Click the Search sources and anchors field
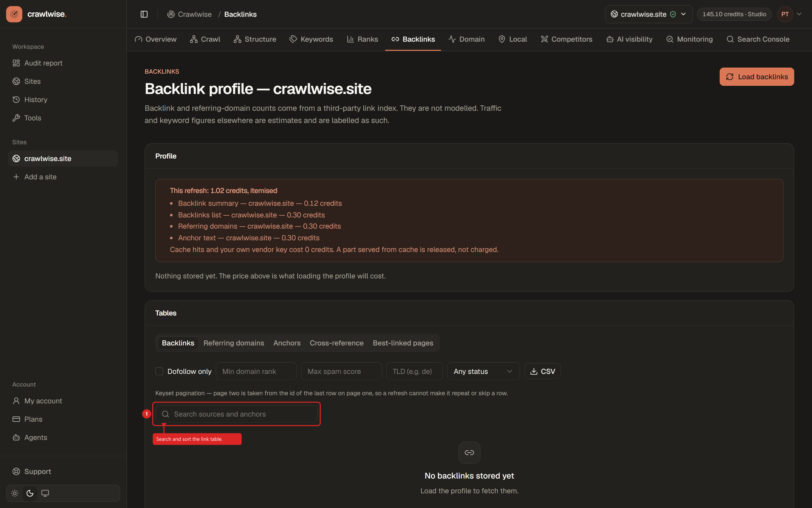The image size is (812, 508). (x=236, y=414)
